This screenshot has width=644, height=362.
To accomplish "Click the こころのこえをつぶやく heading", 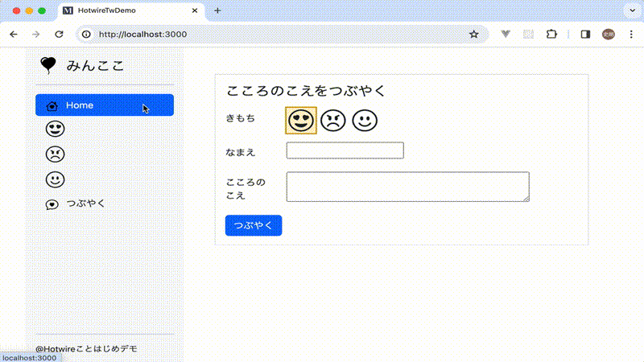I will click(306, 91).
